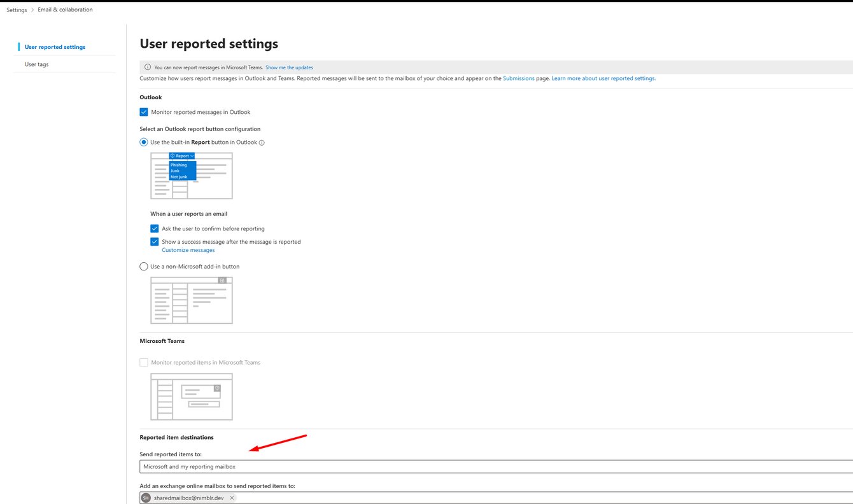
Task: Click the Send reported items to label
Action: click(x=171, y=454)
